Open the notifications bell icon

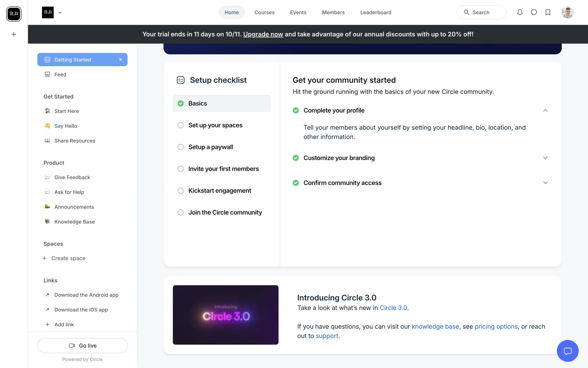click(x=520, y=12)
